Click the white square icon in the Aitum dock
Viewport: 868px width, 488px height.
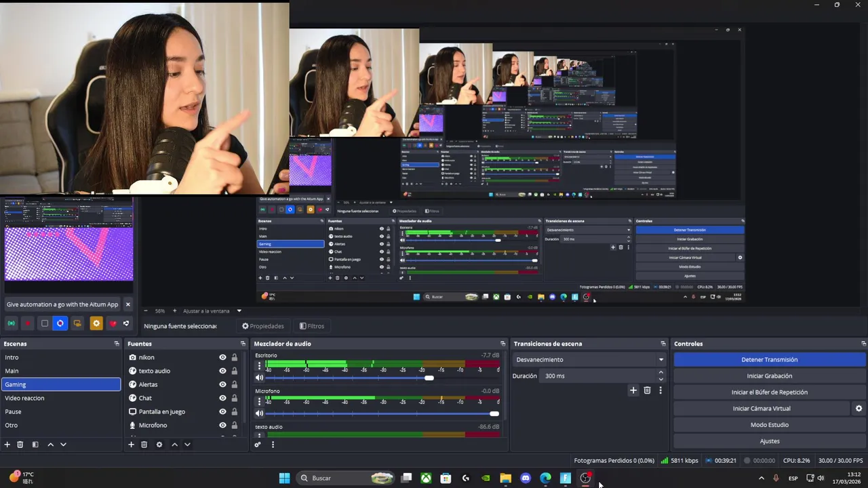(x=45, y=323)
